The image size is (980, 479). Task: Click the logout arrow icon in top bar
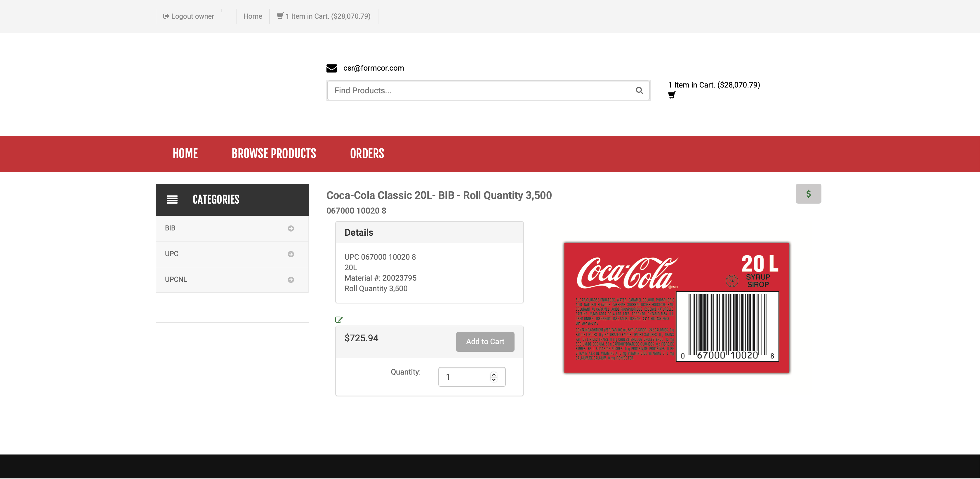coord(166,16)
